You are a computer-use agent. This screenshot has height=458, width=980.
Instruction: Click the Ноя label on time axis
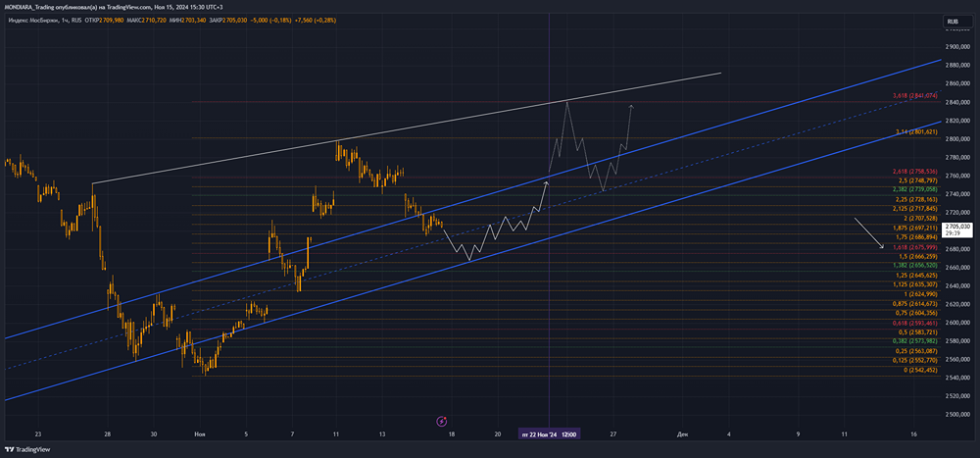click(199, 433)
